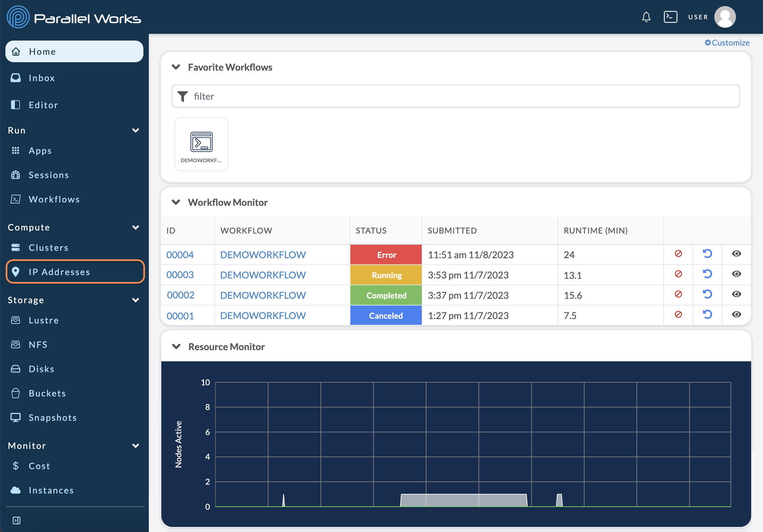Image resolution: width=763 pixels, height=532 pixels.
Task: Click the cancel icon for workflow 00002
Action: [677, 295]
